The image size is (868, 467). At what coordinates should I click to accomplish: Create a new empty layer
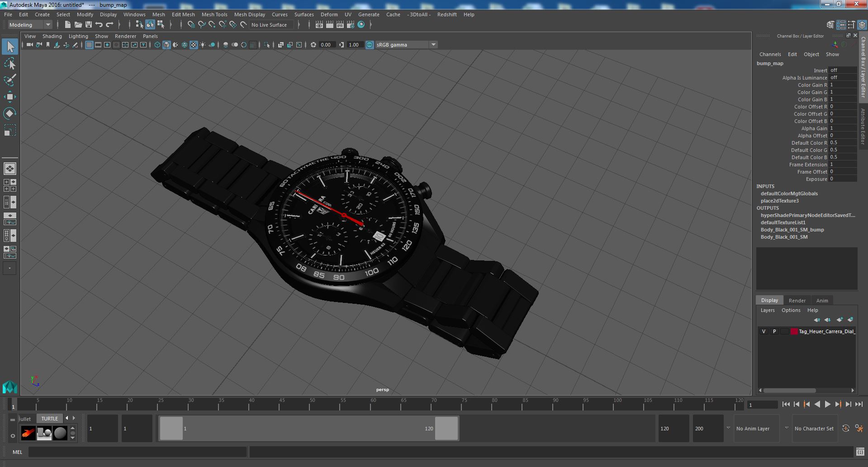840,320
